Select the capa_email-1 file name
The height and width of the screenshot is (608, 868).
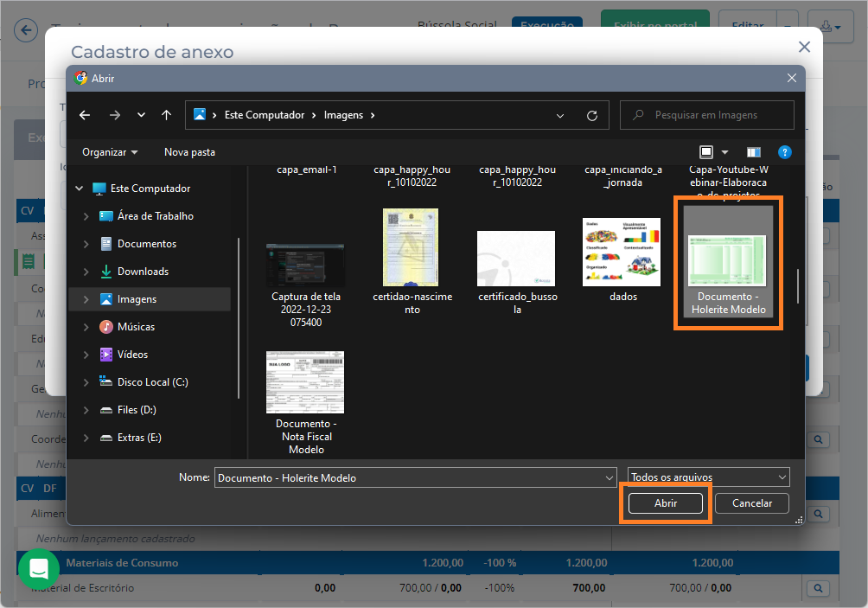pos(306,170)
